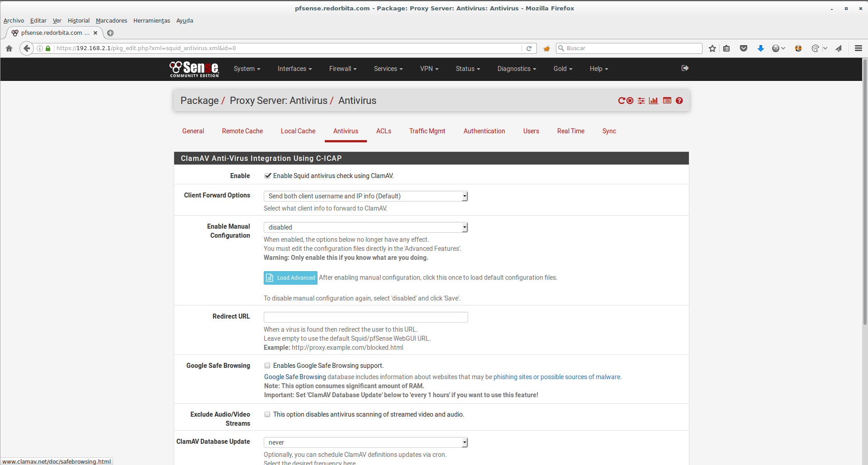Switch to the ACLs tab

tap(384, 131)
